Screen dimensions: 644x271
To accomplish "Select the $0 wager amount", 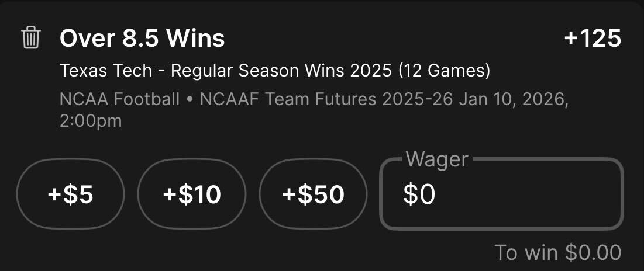I will coord(419,194).
